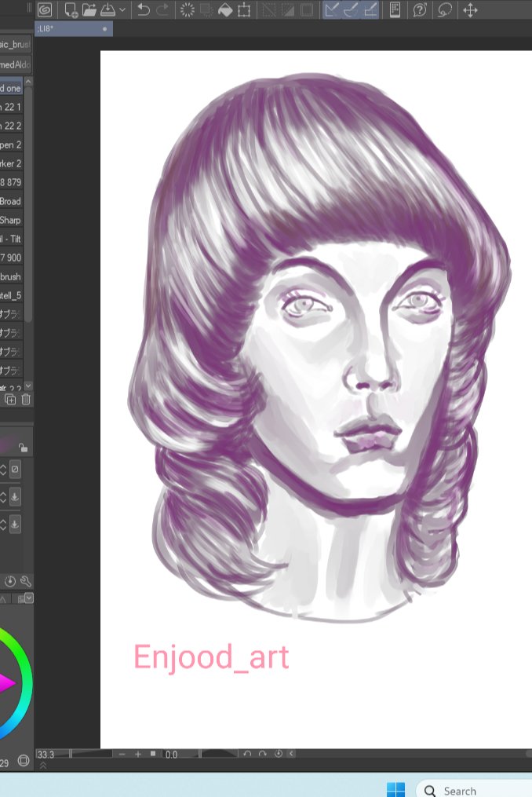Screen dimensions: 532x797
Task: Select the 'Broad' brush
Action: click(11, 201)
